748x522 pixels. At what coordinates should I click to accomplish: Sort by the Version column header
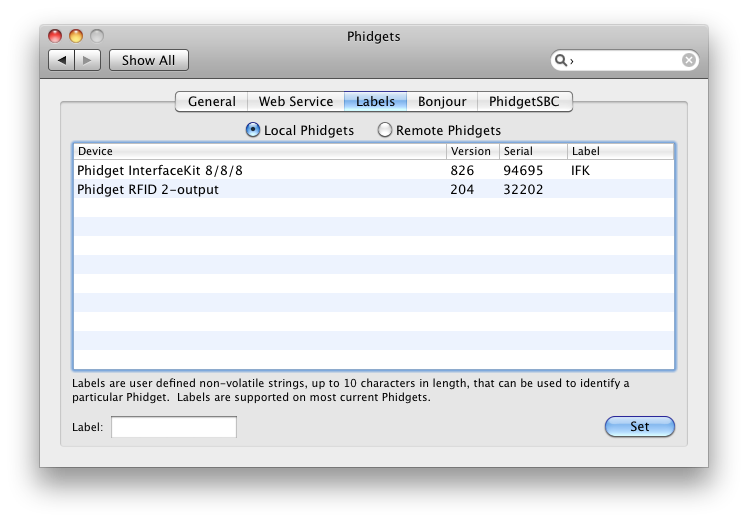[x=473, y=151]
